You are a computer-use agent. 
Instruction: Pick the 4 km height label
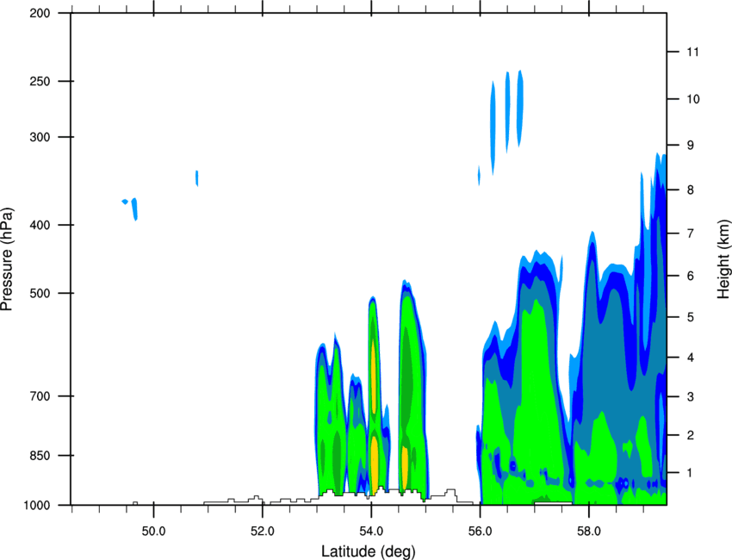coord(691,358)
